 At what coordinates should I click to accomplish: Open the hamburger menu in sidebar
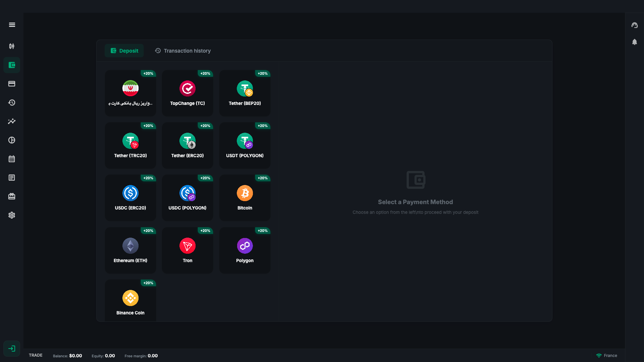coord(12,25)
